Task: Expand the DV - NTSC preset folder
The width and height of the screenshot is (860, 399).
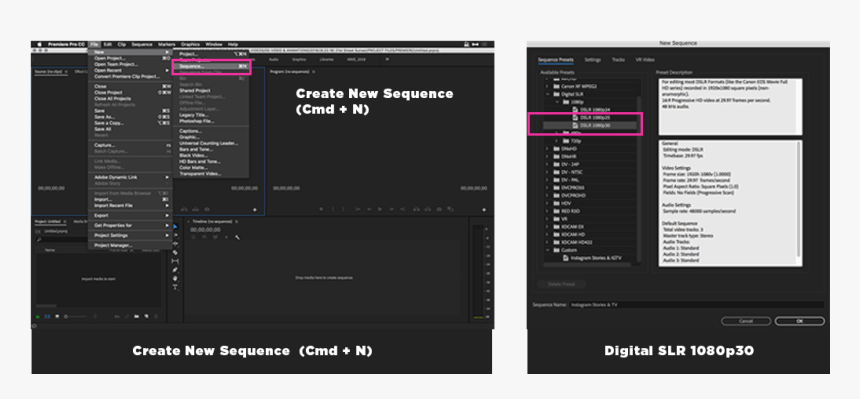Action: 547,172
